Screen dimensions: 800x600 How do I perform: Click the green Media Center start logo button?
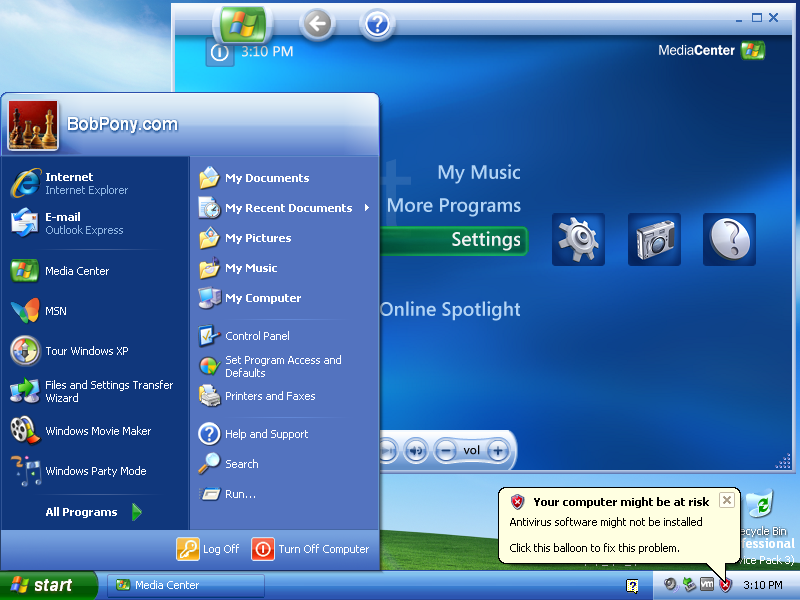point(243,24)
